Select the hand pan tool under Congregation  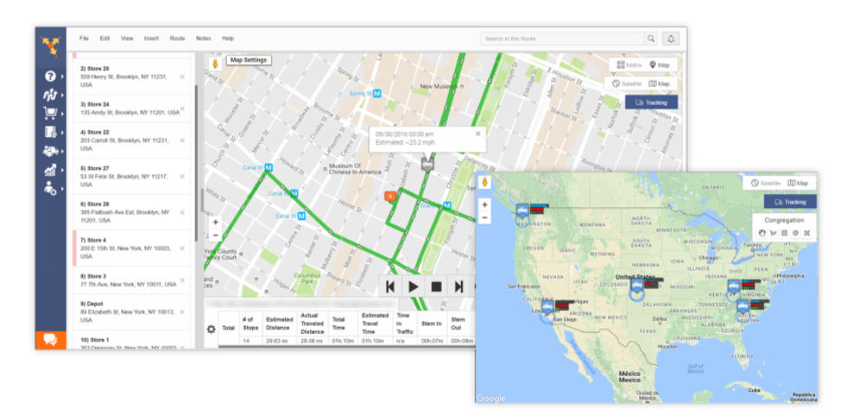point(761,232)
